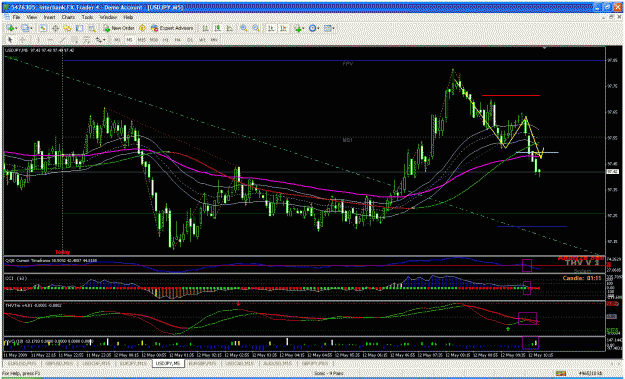Select the H4 timeframe
625x379 pixels.
(x=178, y=40)
